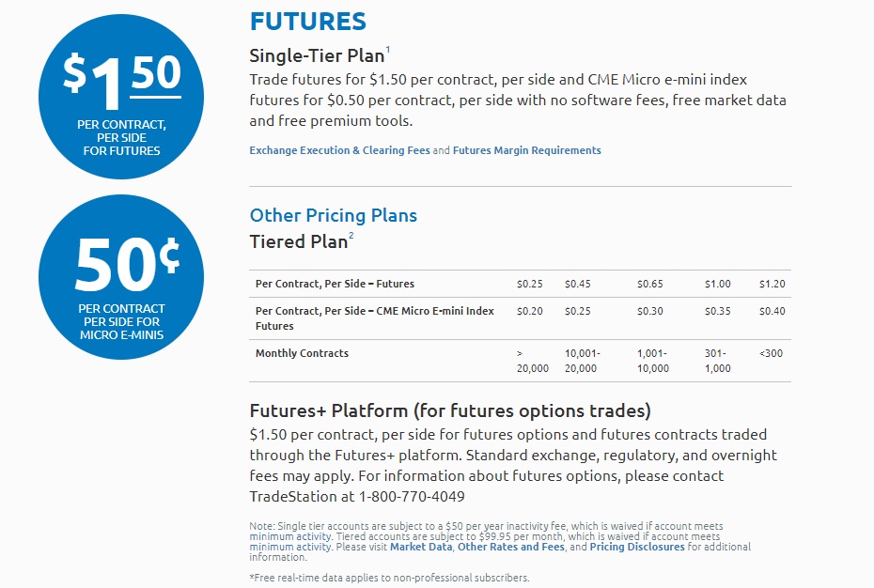The width and height of the screenshot is (874, 588).
Task: Click the Market Data link
Action: coord(421,547)
